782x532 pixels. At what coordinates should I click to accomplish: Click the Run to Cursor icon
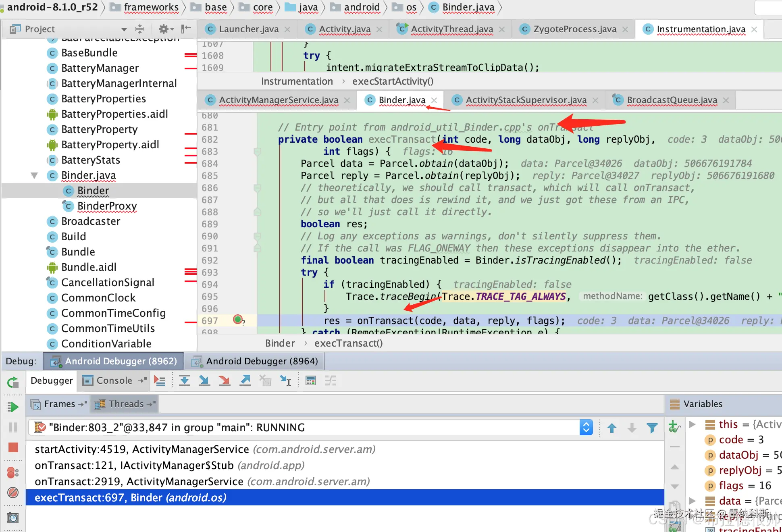pos(286,380)
